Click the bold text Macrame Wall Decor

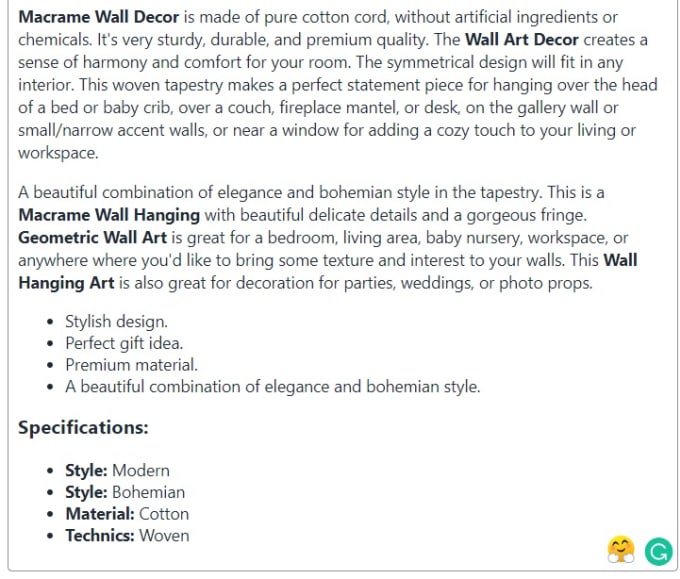tap(98, 17)
